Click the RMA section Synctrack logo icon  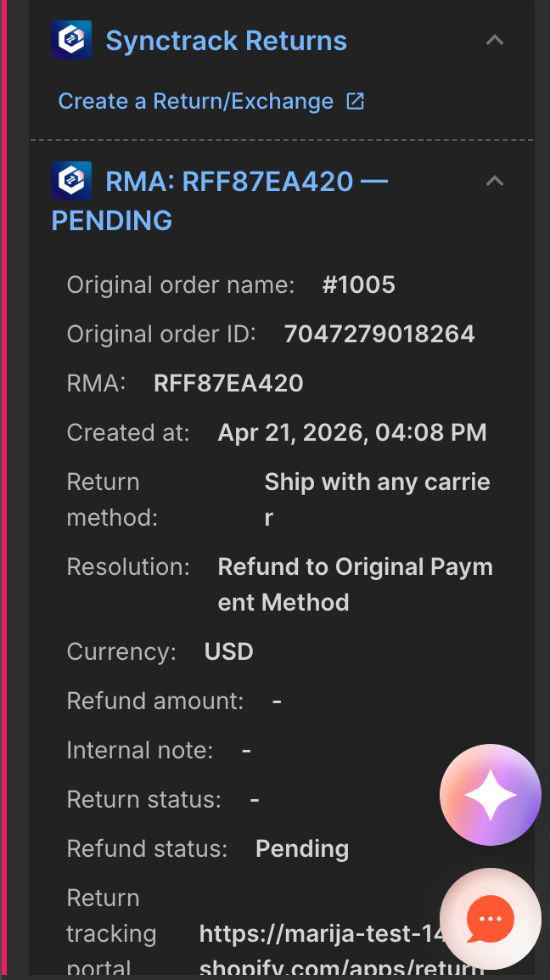[x=70, y=181]
